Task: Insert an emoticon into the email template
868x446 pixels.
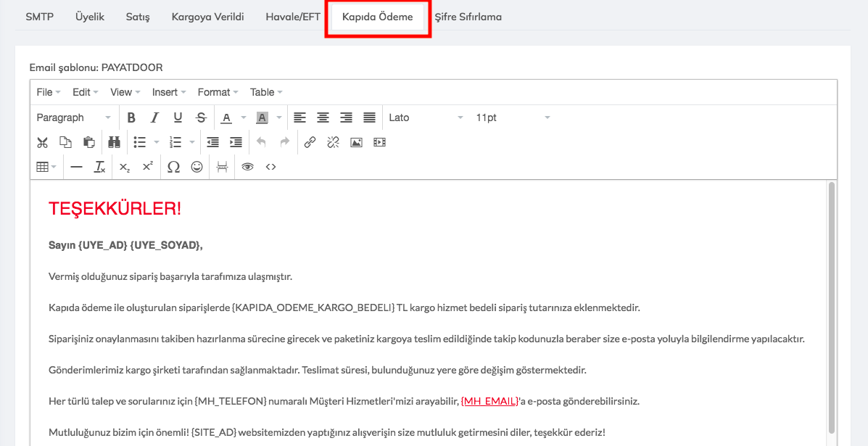Action: pyautogui.click(x=197, y=167)
